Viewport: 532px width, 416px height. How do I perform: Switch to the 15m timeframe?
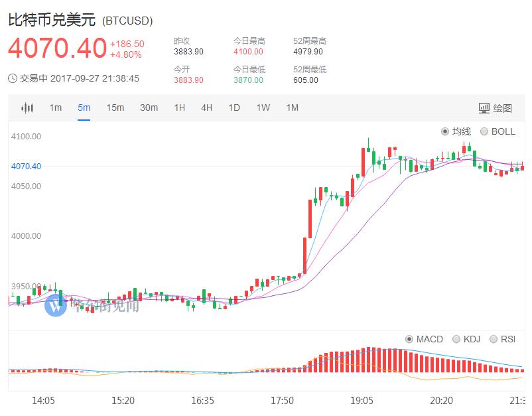[116, 107]
